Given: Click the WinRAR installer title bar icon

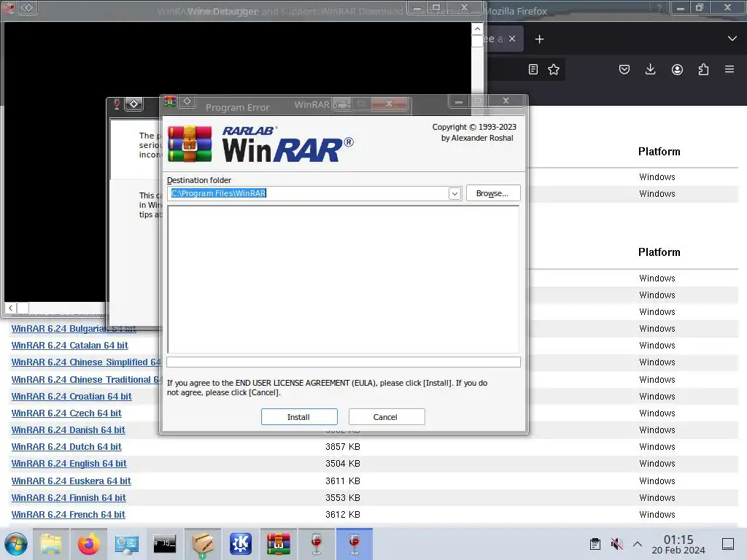Looking at the screenshot, I should [x=170, y=101].
